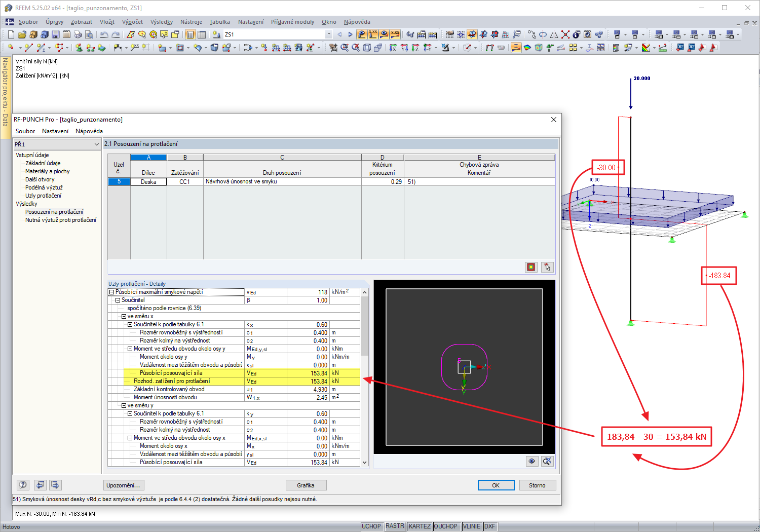Collapse the Součinitel β row
The height and width of the screenshot is (532, 760).
pos(118,300)
